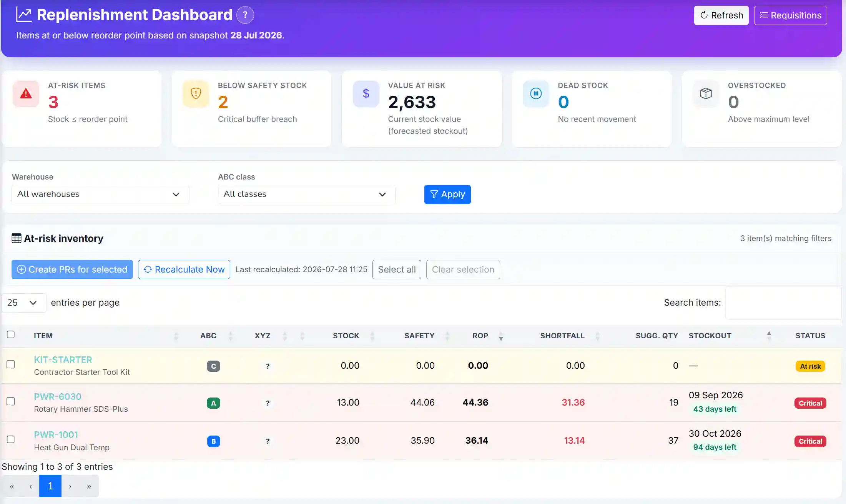The width and height of the screenshot is (846, 504).
Task: Click the Value at Risk dollar icon
Action: pos(366,93)
